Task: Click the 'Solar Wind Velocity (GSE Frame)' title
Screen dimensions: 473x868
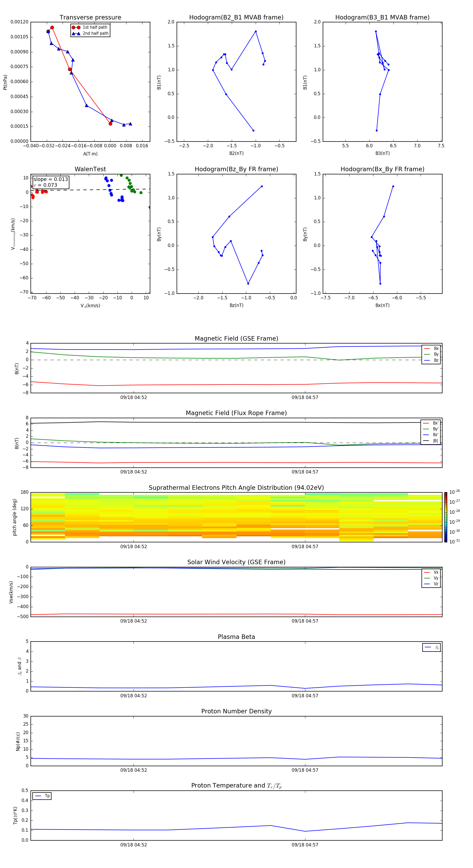Action: (236, 562)
